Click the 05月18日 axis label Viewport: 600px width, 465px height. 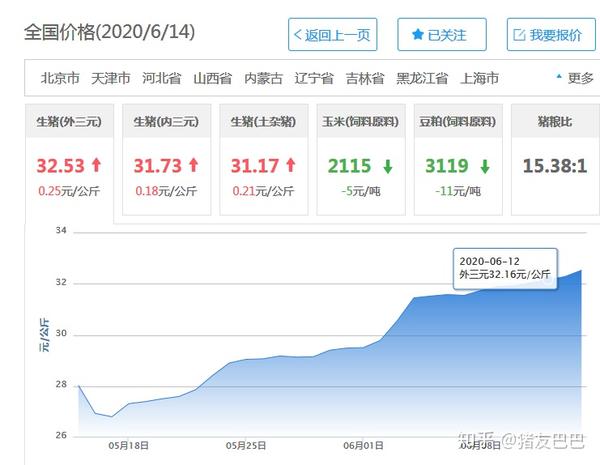coord(129,445)
